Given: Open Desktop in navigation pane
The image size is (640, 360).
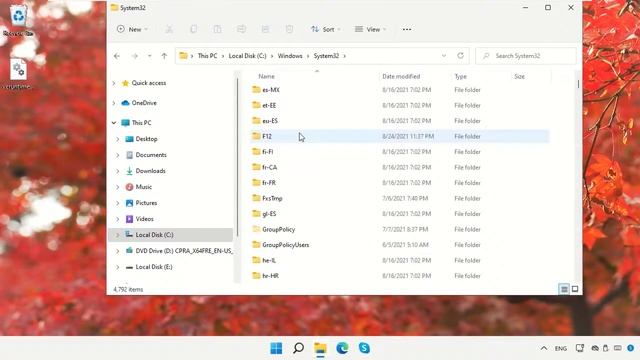Looking at the screenshot, I should [x=146, y=139].
